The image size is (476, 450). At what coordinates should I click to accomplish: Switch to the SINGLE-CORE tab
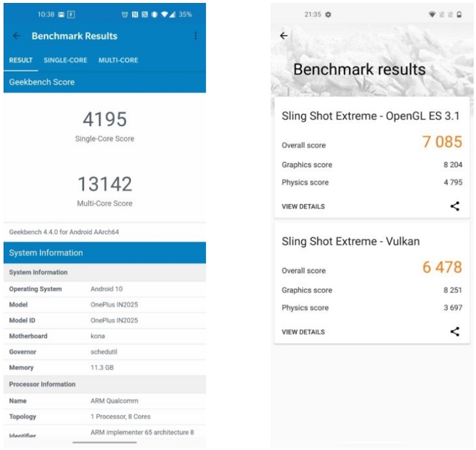[x=65, y=60]
